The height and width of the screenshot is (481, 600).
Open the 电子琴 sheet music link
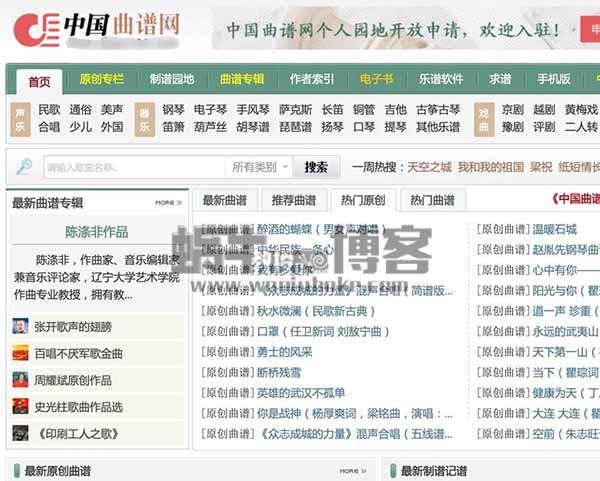click(x=210, y=110)
